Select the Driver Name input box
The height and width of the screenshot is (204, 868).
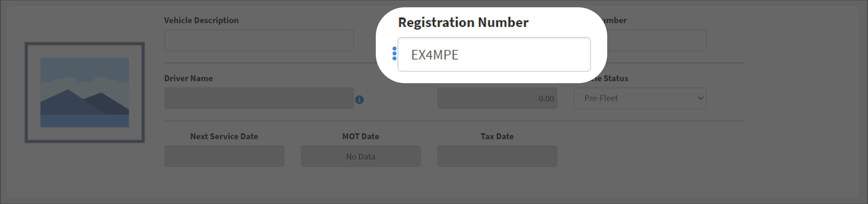[x=259, y=98]
